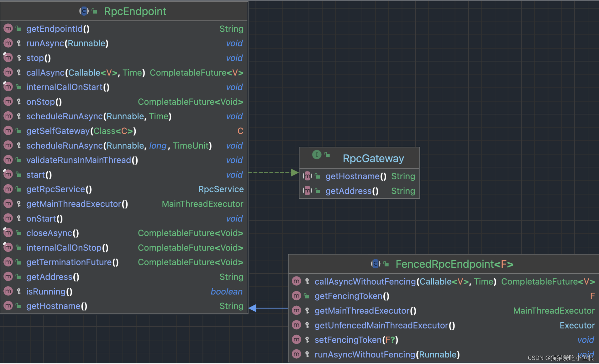Click abstract method icon next to RpcGateway getAddress()

coord(308,191)
